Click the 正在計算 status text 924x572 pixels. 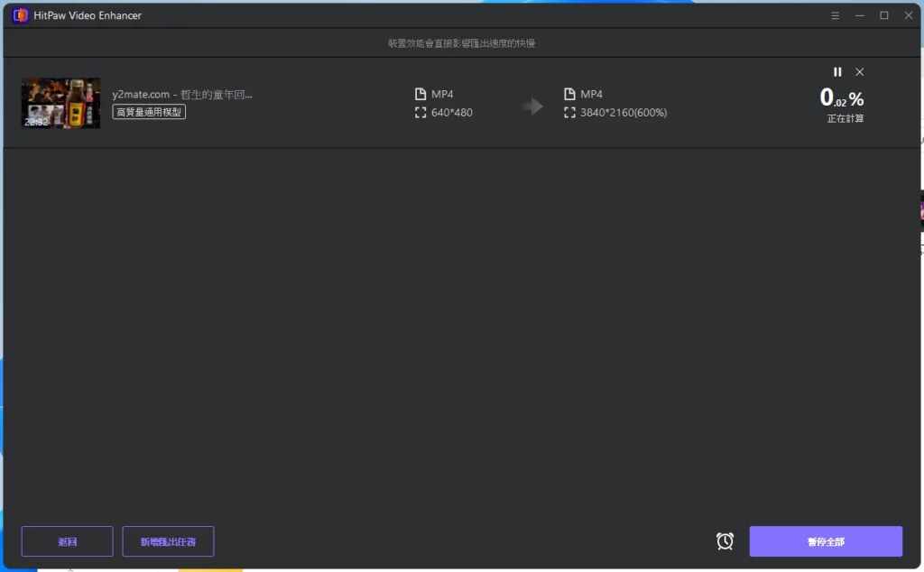(x=845, y=118)
